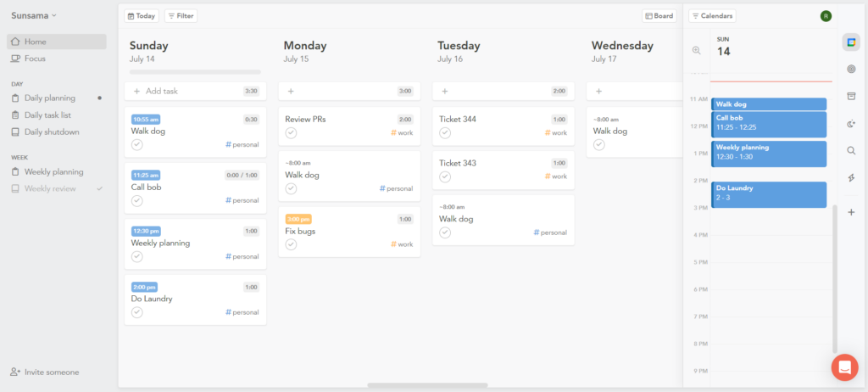Open the chat support bubble
Screen dimensions: 868x392
[844, 367]
